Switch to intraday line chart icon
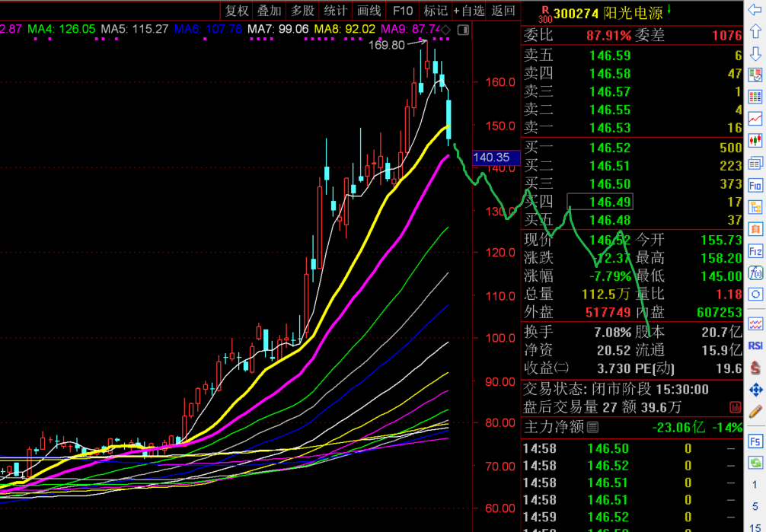Viewport: 766px width, 532px height. 755,119
